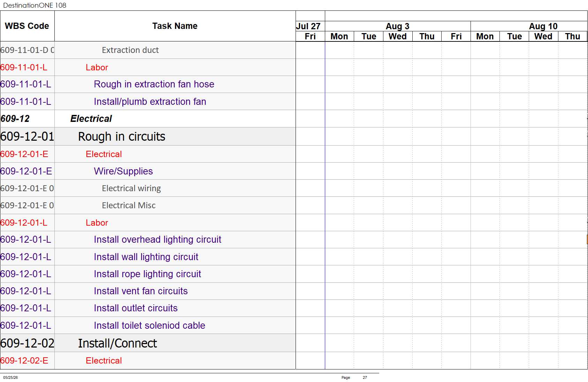Click the DestinationONE 108 page title
Image resolution: width=588 pixels, height=382 pixels.
pos(35,5)
